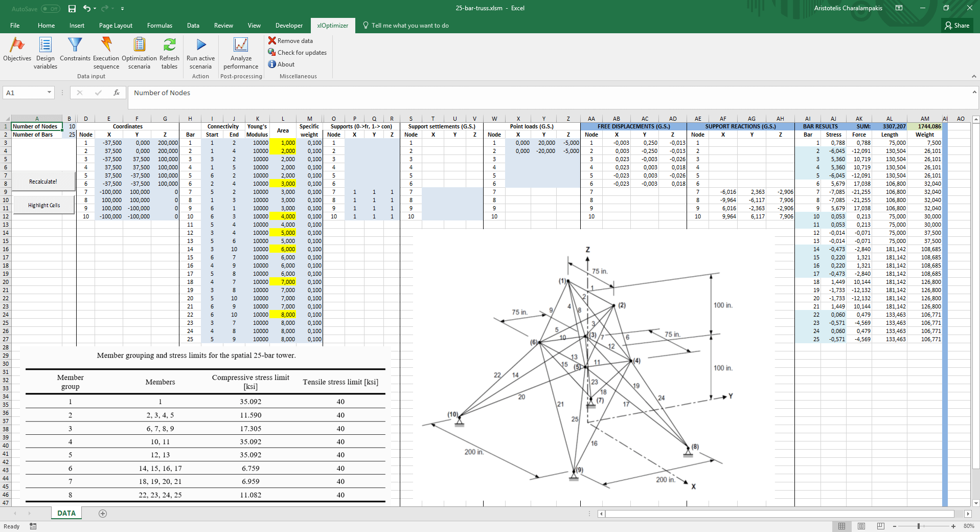Collapse the ribbon with the chevron
This screenshot has height=532, width=980.
click(x=974, y=76)
